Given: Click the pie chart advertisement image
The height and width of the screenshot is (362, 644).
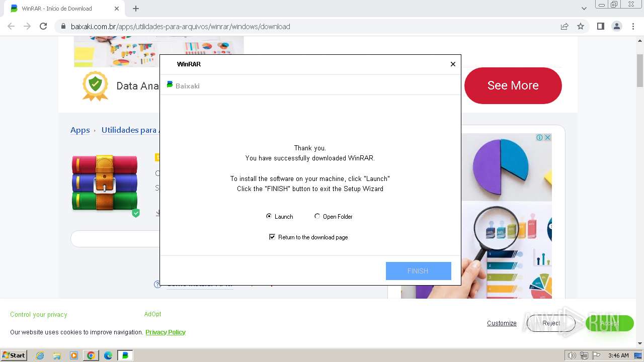Looking at the screenshot, I should click(507, 216).
